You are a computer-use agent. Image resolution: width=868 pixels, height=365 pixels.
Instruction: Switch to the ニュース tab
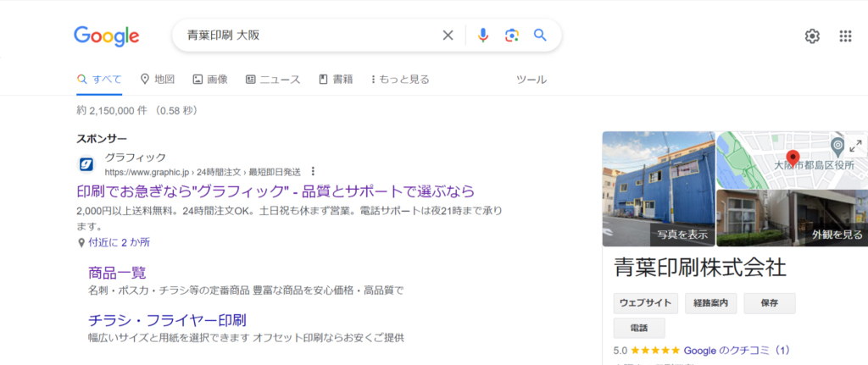tap(273, 80)
